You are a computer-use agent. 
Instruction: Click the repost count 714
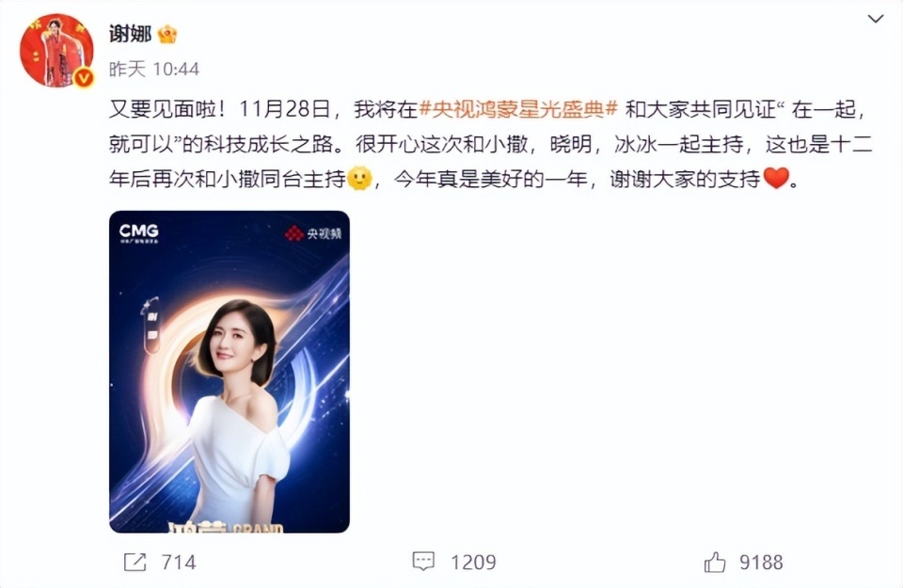point(179,562)
